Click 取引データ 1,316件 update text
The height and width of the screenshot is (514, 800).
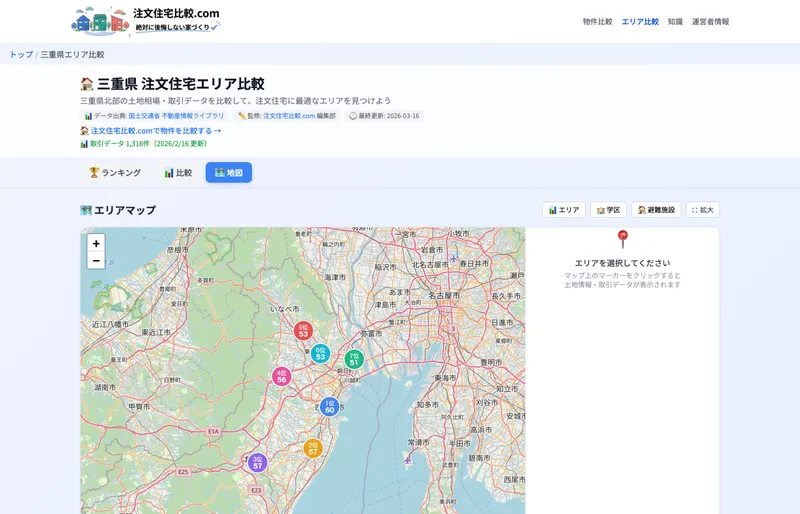pyautogui.click(x=148, y=144)
